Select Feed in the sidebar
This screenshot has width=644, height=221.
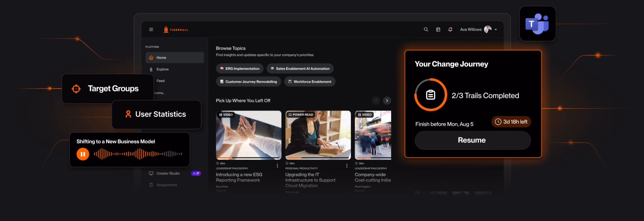pos(161,81)
